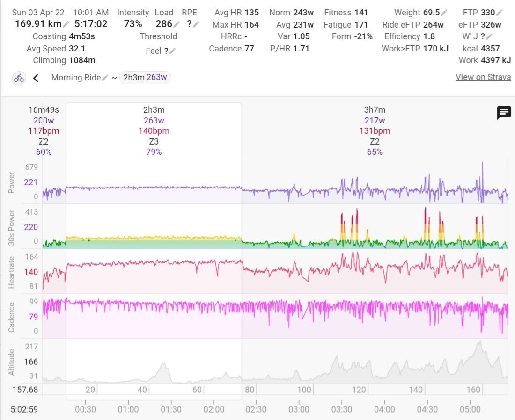Open the activity comments chat icon
The height and width of the screenshot is (420, 515).
(504, 113)
